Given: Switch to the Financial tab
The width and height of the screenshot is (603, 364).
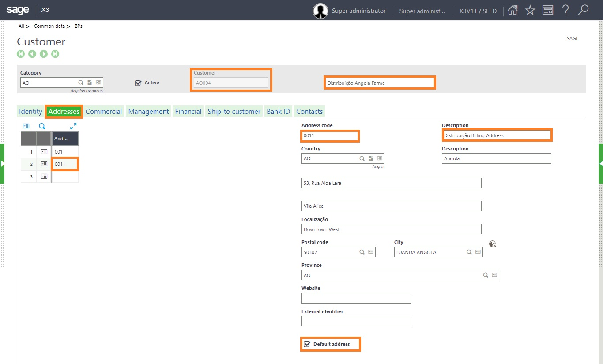Looking at the screenshot, I should tap(188, 112).
